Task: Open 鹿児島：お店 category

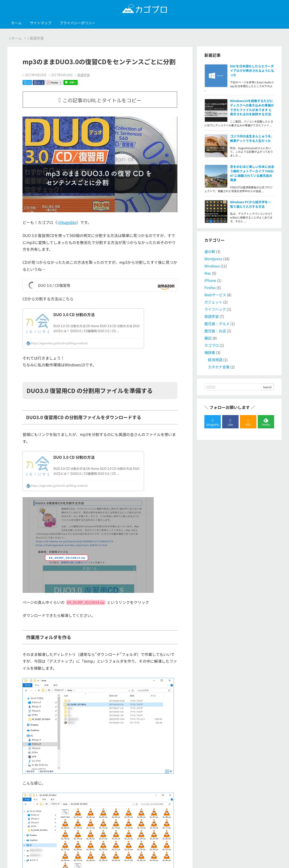Action: click(215, 331)
